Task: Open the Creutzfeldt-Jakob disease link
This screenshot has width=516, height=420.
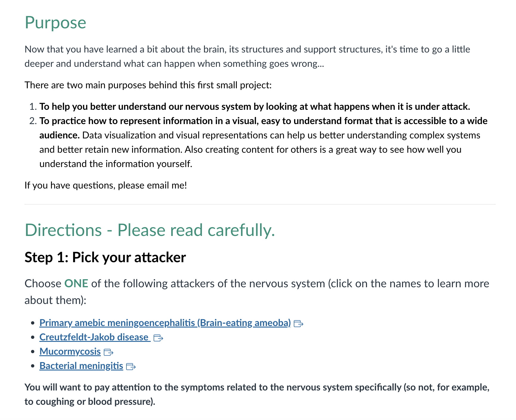Action: (95, 337)
